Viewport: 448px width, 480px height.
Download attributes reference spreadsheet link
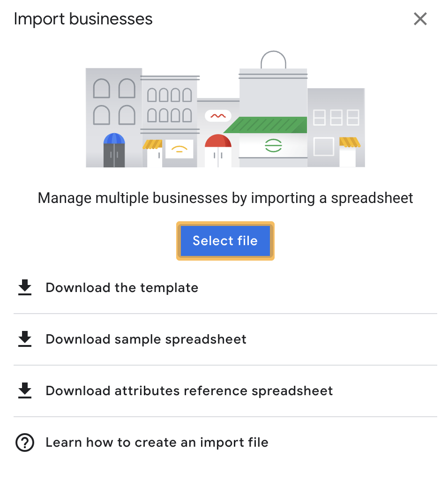tap(189, 390)
